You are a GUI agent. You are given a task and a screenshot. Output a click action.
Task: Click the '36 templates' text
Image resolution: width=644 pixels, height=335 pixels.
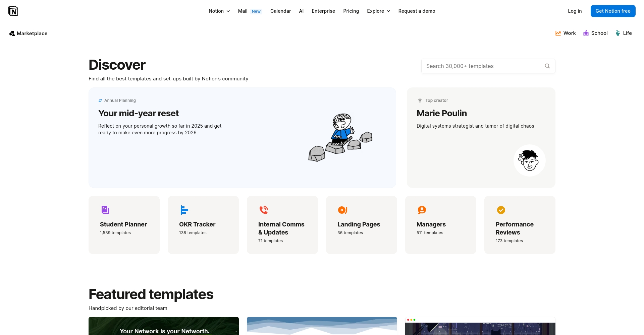(350, 233)
